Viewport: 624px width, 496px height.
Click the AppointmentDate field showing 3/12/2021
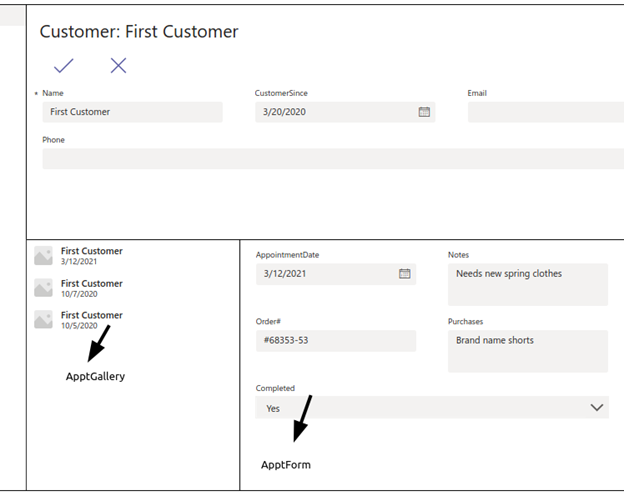[336, 274]
